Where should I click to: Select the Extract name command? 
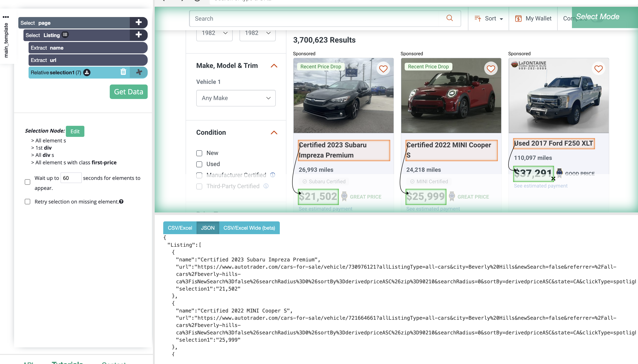click(88, 47)
